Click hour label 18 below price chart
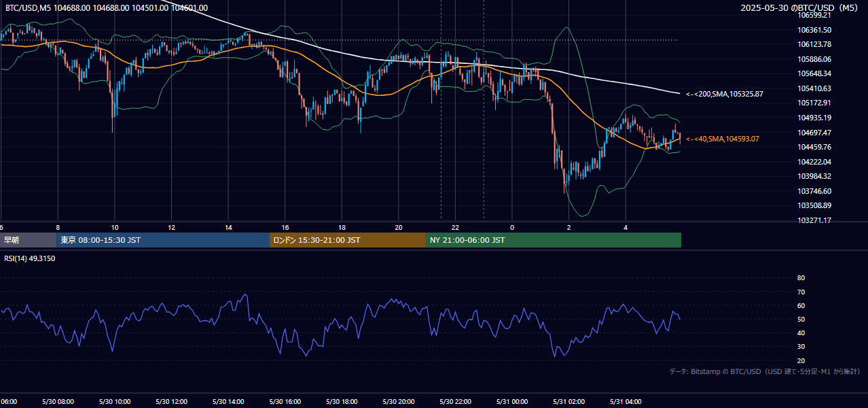Viewport: 868px width, 408px height. coord(342,228)
